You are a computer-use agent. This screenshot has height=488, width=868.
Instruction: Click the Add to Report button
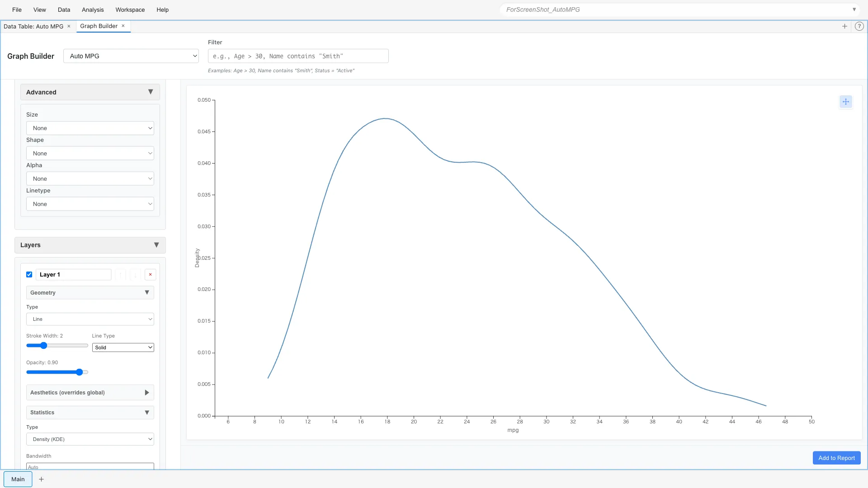coord(836,458)
